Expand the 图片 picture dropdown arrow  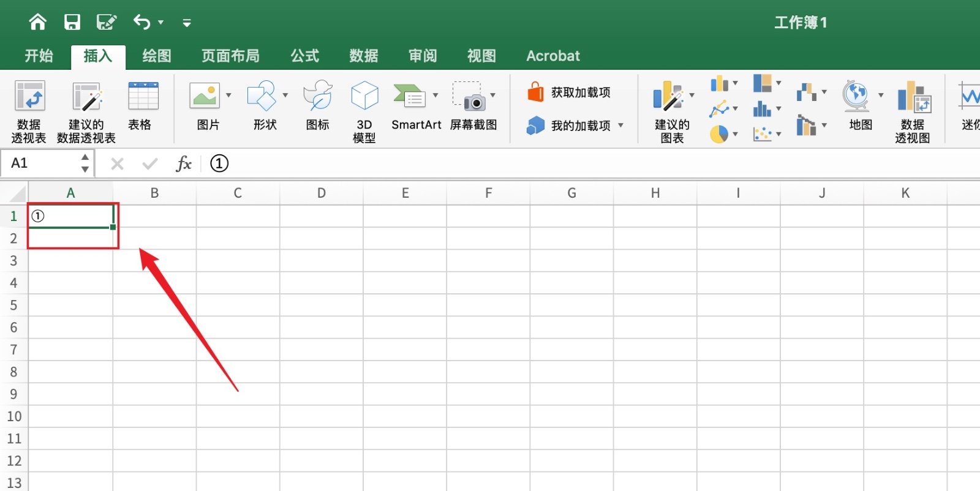click(228, 96)
